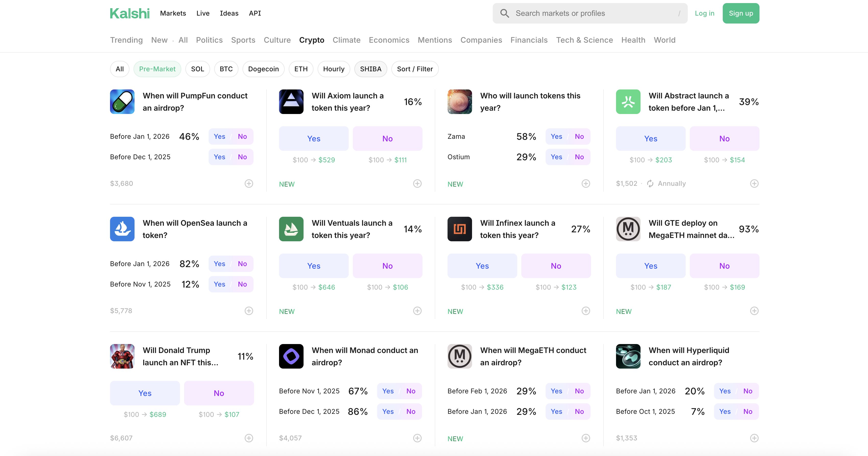Open the PumpFun pill market icon
The height and width of the screenshot is (456, 868).
click(122, 101)
